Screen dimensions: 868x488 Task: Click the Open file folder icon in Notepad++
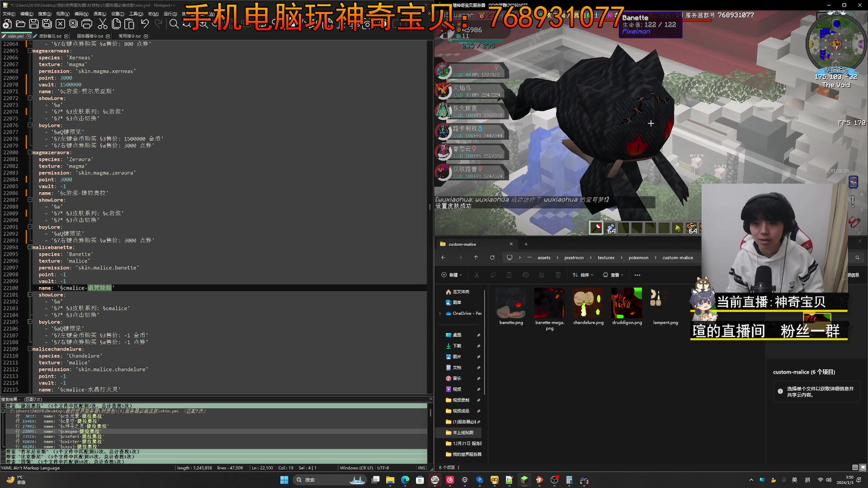(x=20, y=24)
